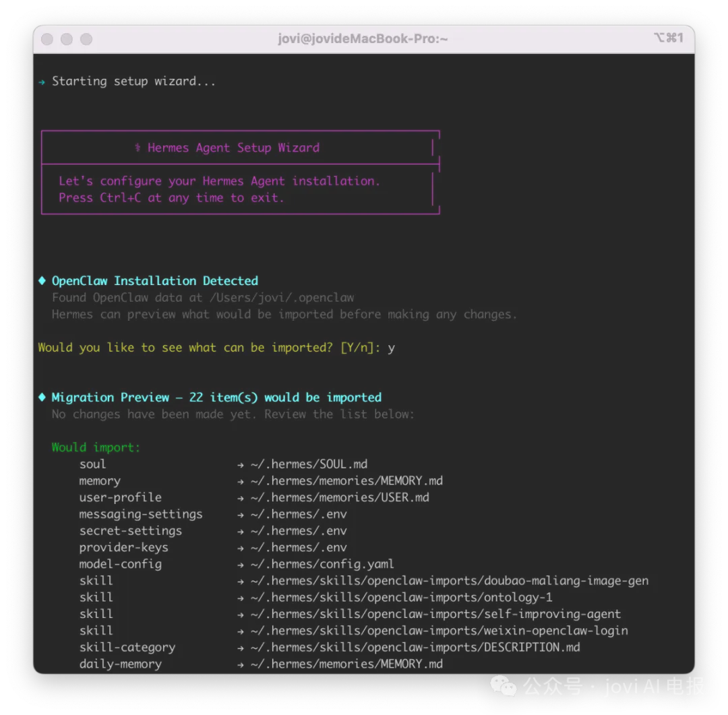Click the 'provider-keys' row label
This screenshot has height=715, width=728.
tap(123, 548)
